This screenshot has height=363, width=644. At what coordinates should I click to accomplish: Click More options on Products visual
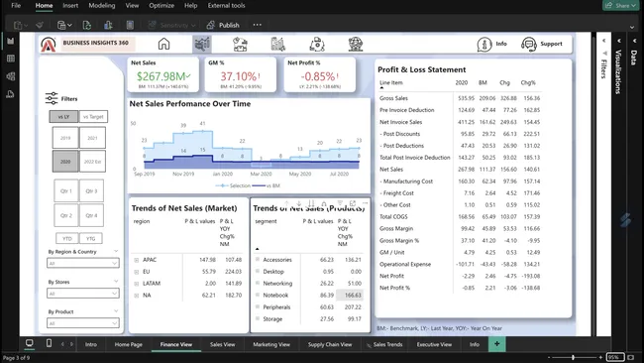click(x=366, y=202)
